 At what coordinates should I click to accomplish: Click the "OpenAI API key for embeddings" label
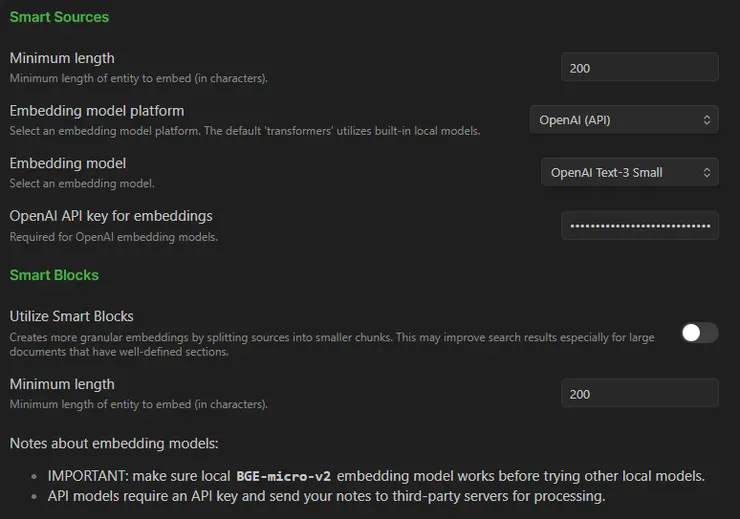(x=111, y=216)
